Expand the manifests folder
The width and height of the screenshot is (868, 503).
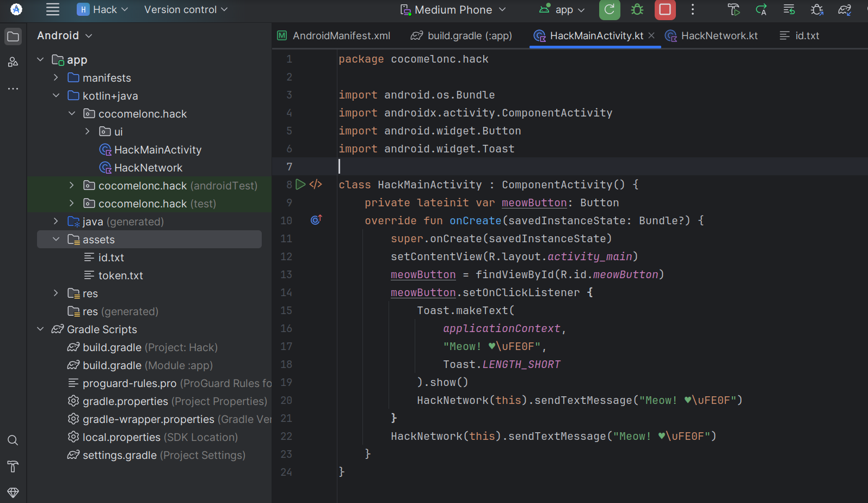56,77
